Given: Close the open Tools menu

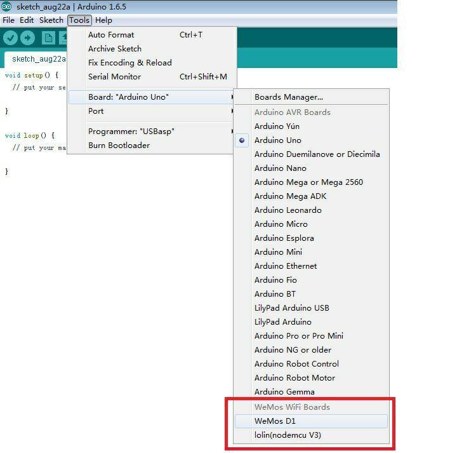Looking at the screenshot, I should coord(79,20).
